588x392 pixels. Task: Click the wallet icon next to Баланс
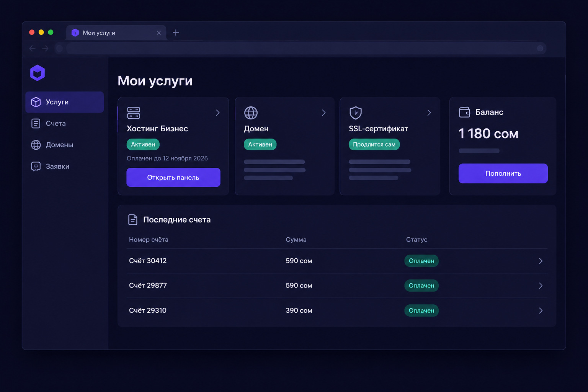point(464,112)
